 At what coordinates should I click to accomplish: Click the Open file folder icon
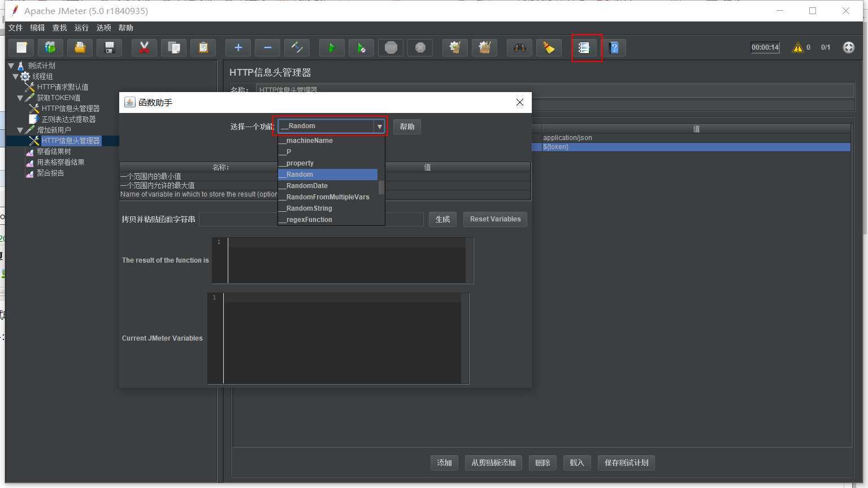(80, 47)
